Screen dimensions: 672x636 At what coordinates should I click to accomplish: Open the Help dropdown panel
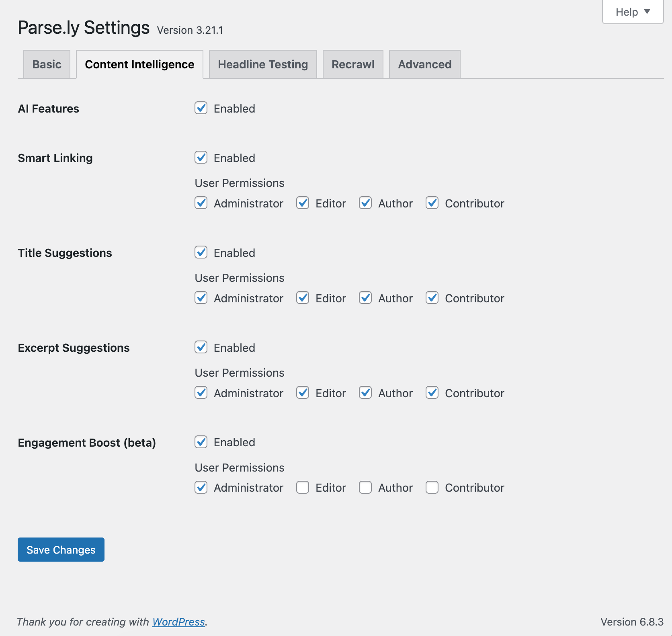[x=632, y=12]
